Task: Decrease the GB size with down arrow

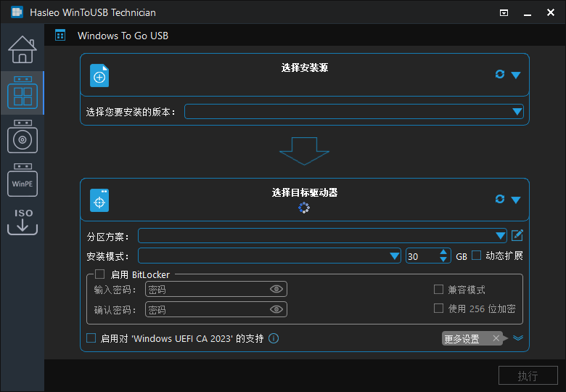Action: click(x=443, y=260)
